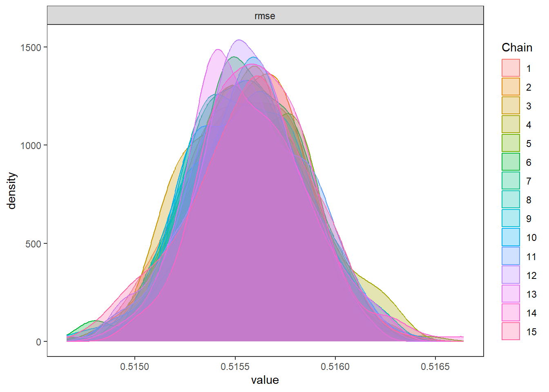The width and height of the screenshot is (549, 392).
Task: Choose the Chain 12 purple legend swatch
Action: coord(511,275)
